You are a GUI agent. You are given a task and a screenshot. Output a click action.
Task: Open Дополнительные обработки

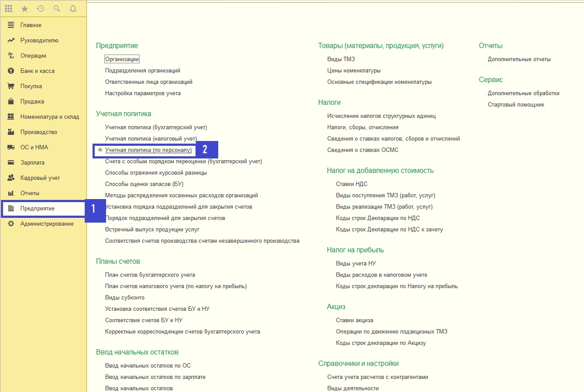point(524,93)
